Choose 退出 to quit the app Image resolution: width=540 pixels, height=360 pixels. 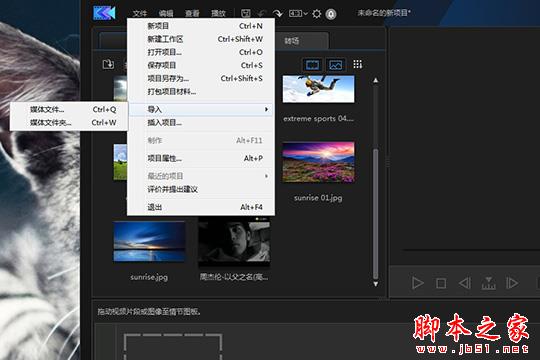pos(201,207)
